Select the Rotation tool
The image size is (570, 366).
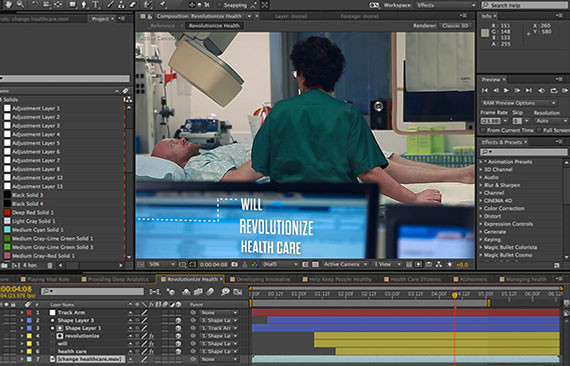click(35, 5)
